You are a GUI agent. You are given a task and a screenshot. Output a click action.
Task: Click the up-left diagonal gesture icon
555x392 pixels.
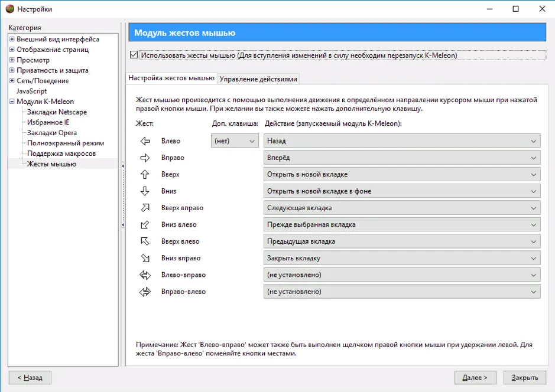[145, 241]
